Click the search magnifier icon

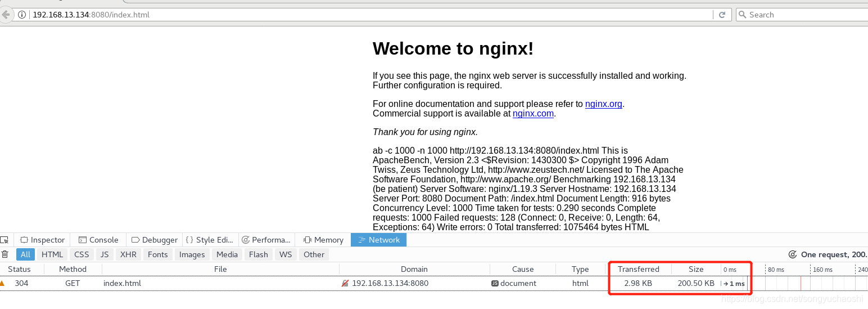click(x=743, y=15)
